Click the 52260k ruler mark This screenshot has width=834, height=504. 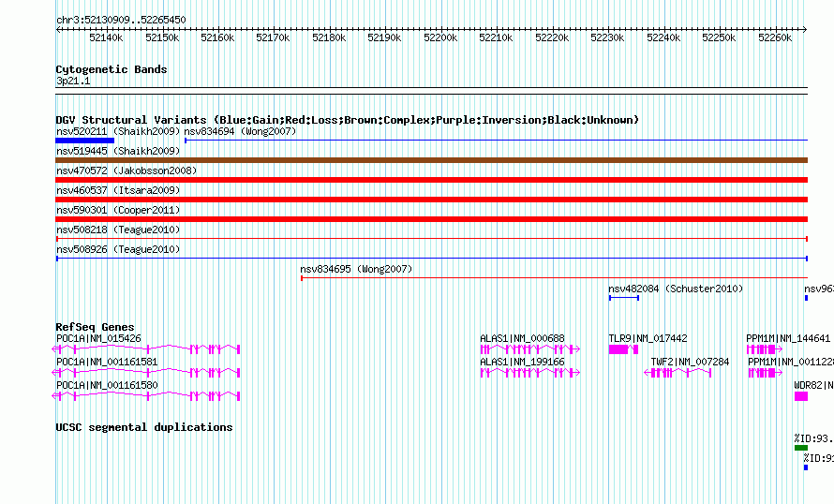(775, 37)
